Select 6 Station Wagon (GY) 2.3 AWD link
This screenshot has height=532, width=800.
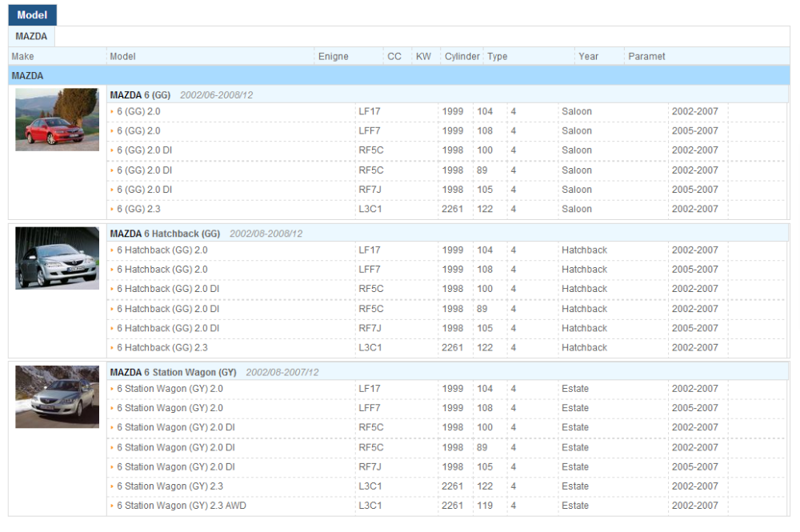click(182, 506)
